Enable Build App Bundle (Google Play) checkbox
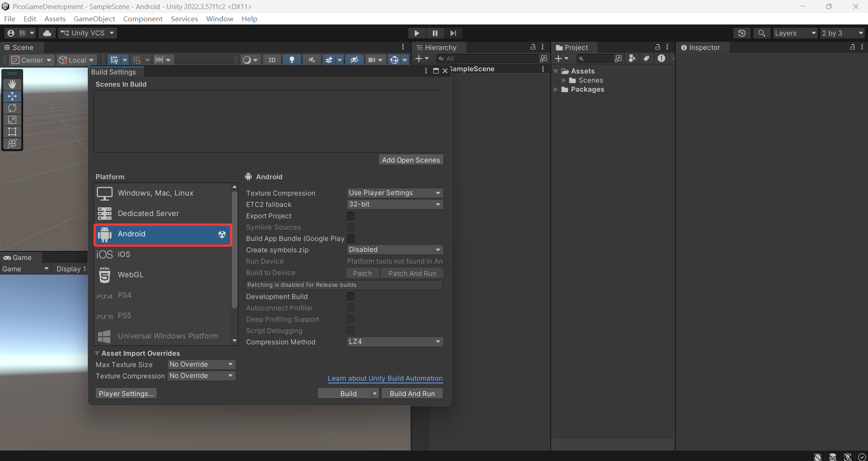This screenshot has height=461, width=868. coord(350,239)
